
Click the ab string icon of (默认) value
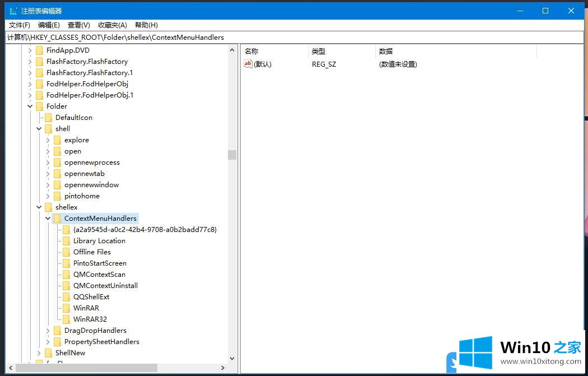tap(248, 64)
